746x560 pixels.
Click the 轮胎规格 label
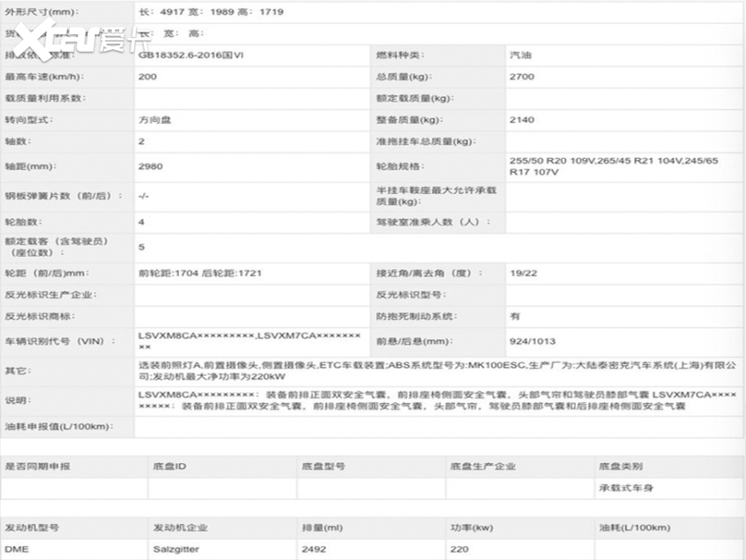[x=400, y=167]
